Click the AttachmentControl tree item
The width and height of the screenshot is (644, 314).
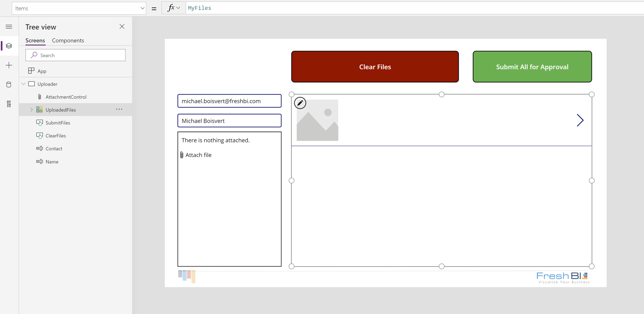(66, 97)
